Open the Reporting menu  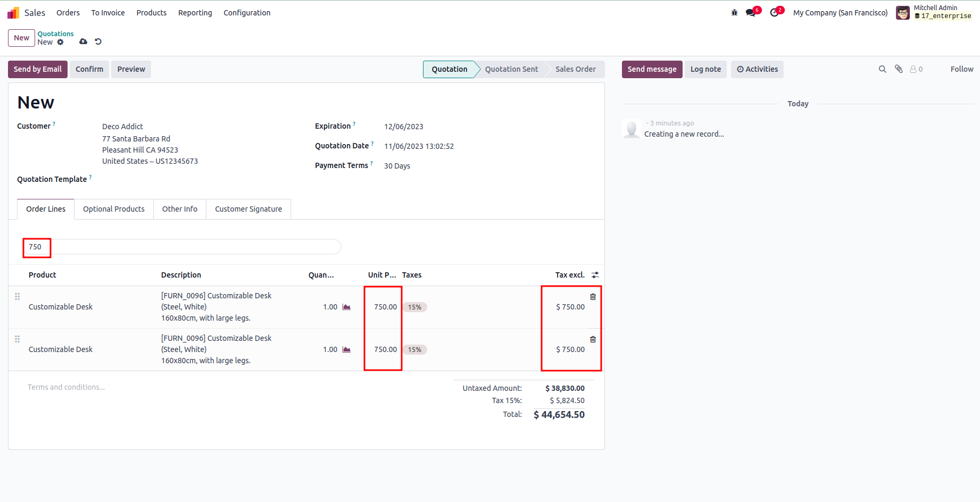[x=195, y=13]
